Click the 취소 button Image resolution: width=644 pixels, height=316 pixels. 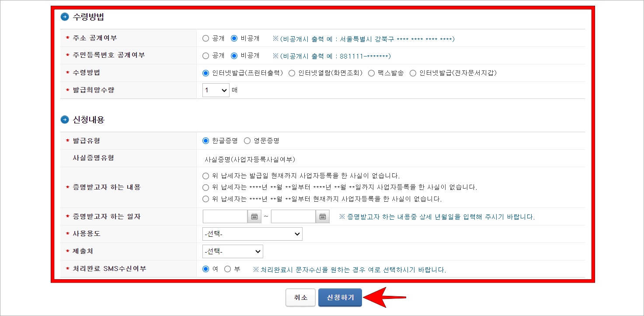click(301, 298)
